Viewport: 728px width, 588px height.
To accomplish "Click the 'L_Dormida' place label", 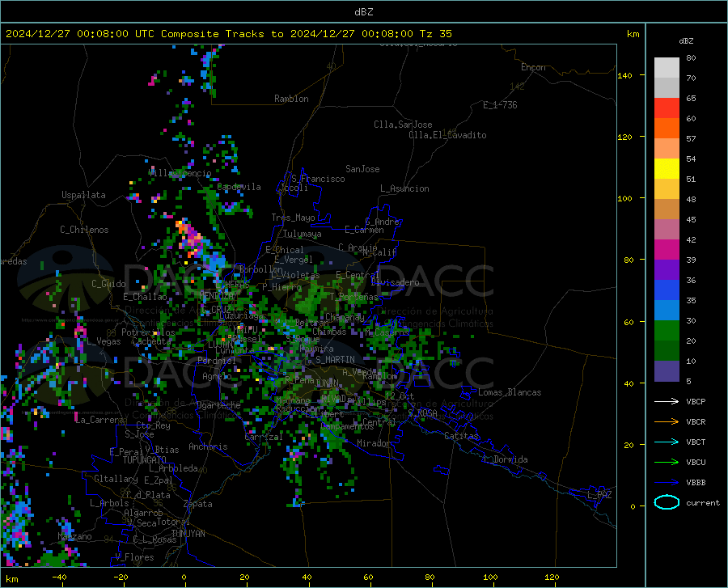I will [x=506, y=459].
